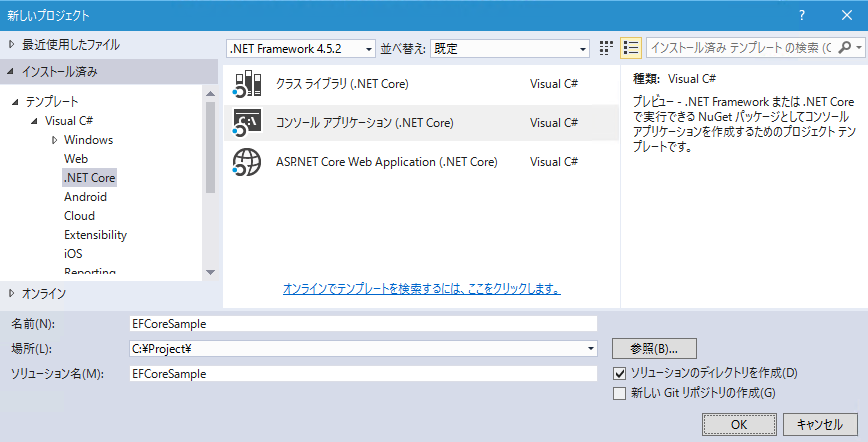Select Web in template tree
Image resolution: width=868 pixels, height=442 pixels.
tap(76, 159)
